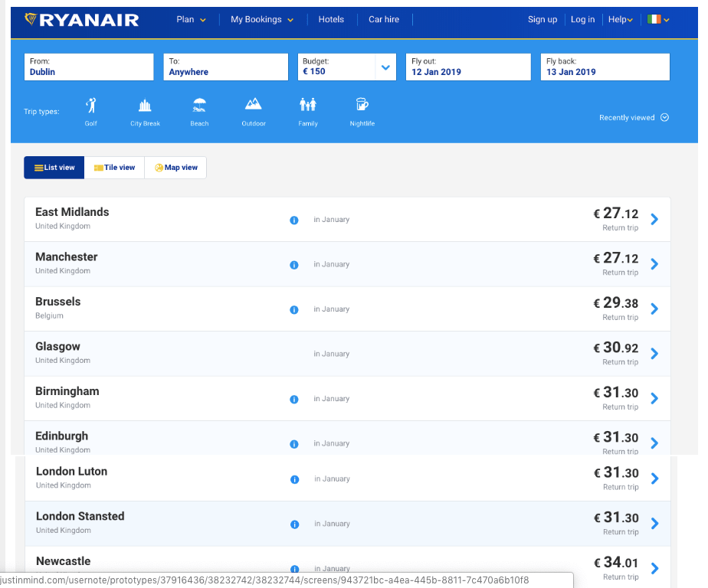Select the Nightlife trip type icon
Image resolution: width=708 pixels, height=588 pixels.
click(x=362, y=105)
